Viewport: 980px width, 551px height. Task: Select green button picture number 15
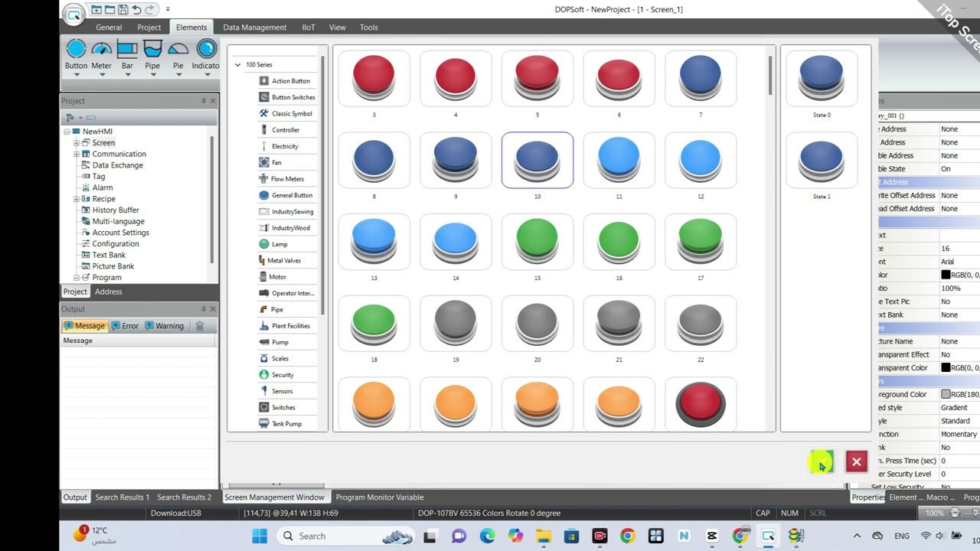(537, 242)
